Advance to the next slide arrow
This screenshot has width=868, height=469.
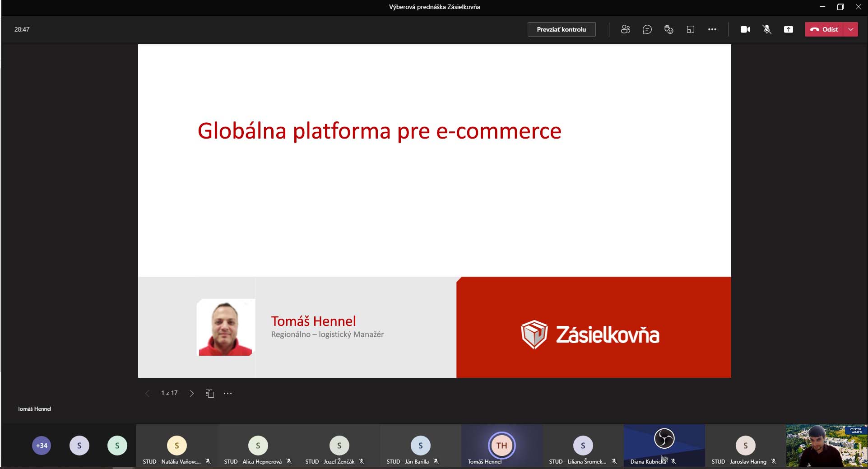point(191,393)
